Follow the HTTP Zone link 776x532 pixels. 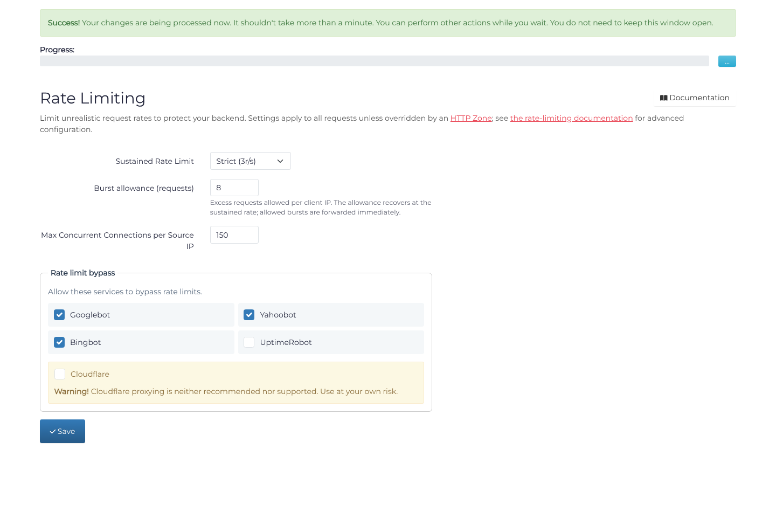pos(471,118)
